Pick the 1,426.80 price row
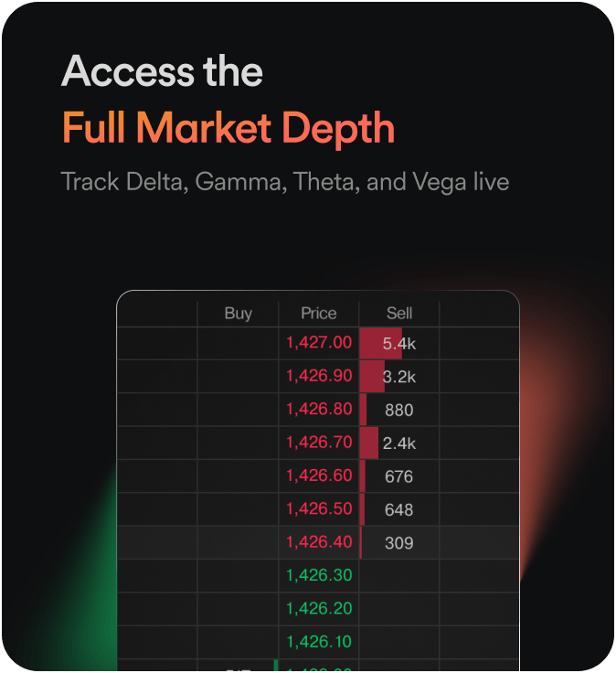 coord(319,409)
